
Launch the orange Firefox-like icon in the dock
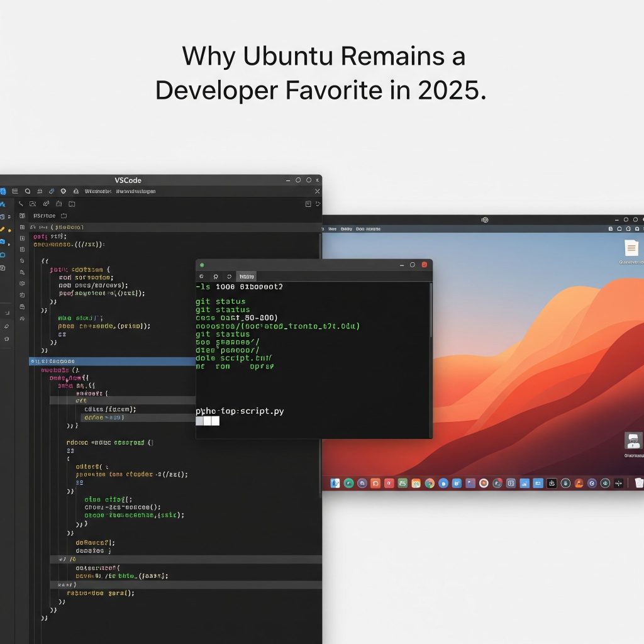pyautogui.click(x=579, y=484)
